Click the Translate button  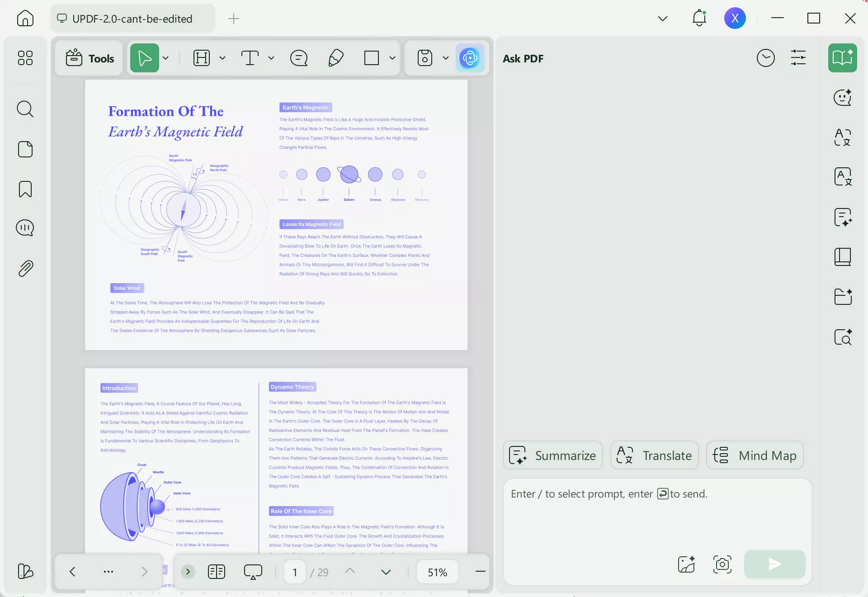tap(654, 455)
